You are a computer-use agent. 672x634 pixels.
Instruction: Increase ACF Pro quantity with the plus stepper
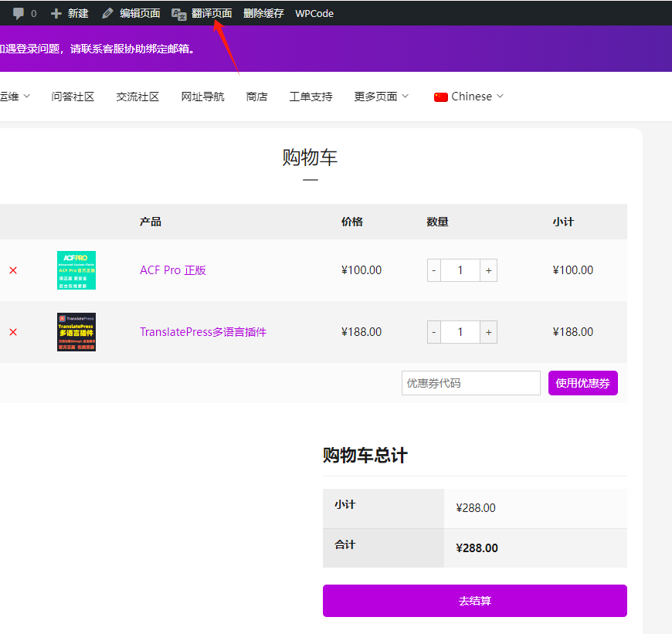click(x=488, y=270)
